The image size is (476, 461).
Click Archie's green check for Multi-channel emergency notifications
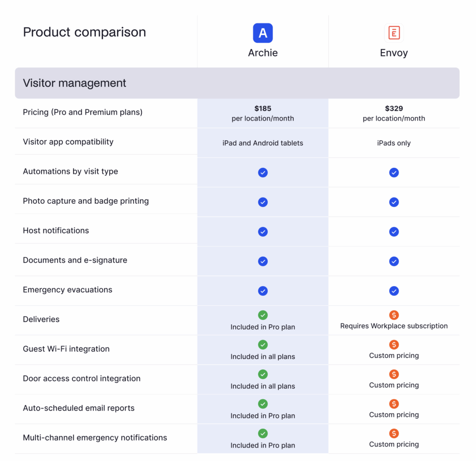pos(263,434)
